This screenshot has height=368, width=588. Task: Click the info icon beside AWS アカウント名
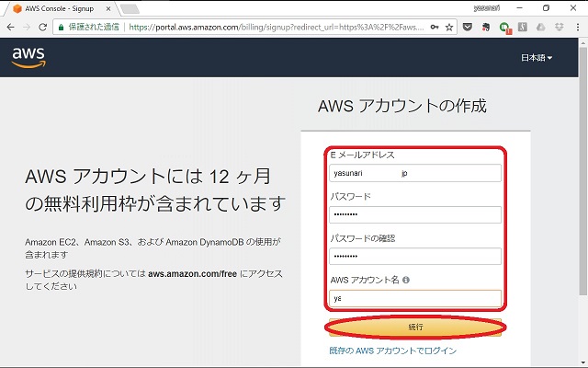(406, 280)
